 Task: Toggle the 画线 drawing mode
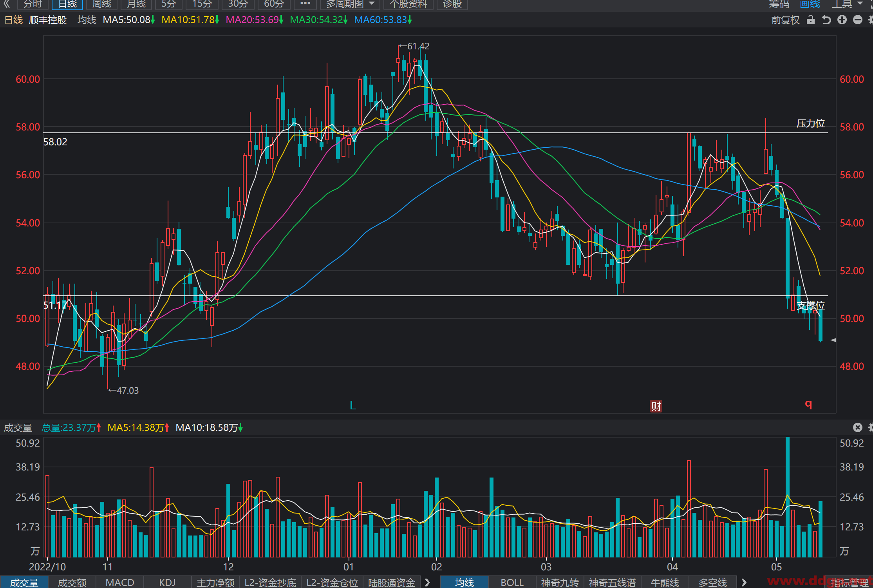[810, 4]
